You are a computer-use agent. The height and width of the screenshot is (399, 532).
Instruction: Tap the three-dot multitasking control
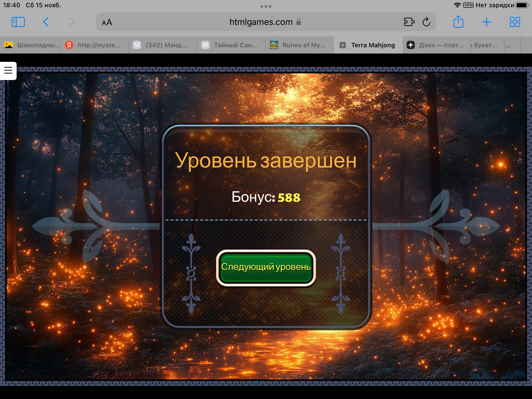[x=266, y=6]
